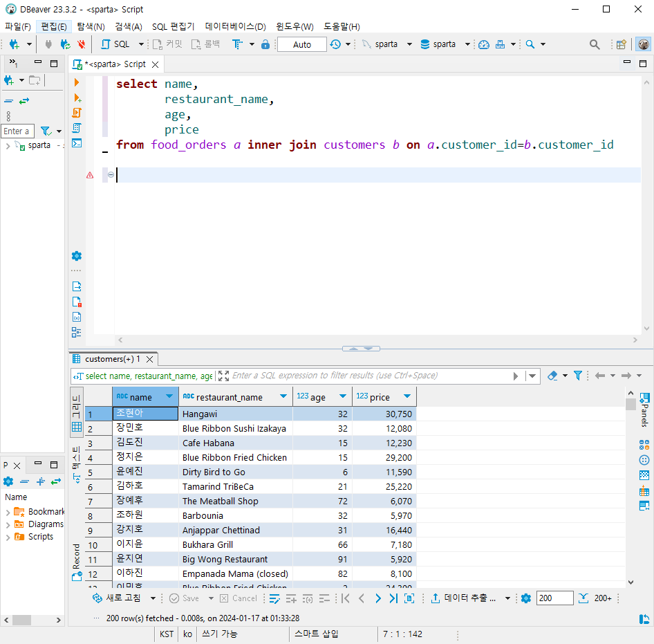
Task: Open the price column header dropdown arrow
Action: 407,396
